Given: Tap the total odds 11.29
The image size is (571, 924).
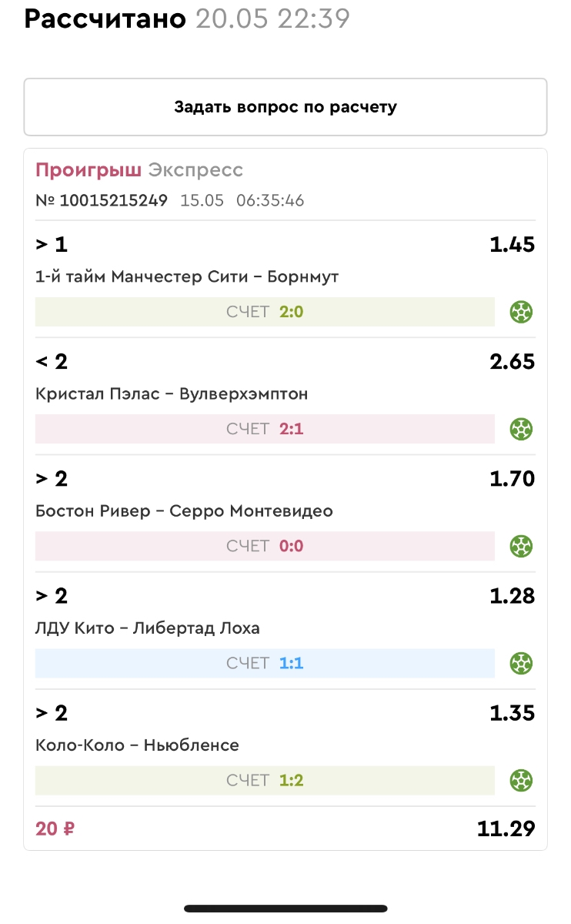Looking at the screenshot, I should click(506, 829).
